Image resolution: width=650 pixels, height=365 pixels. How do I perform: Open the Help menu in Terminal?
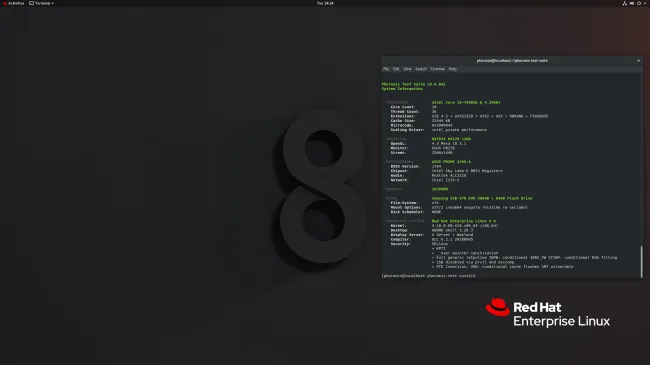tap(453, 69)
